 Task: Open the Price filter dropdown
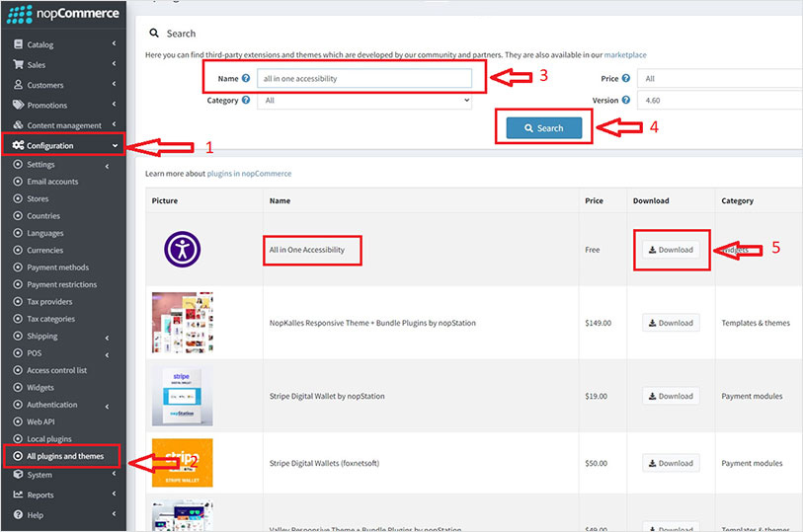(720, 78)
